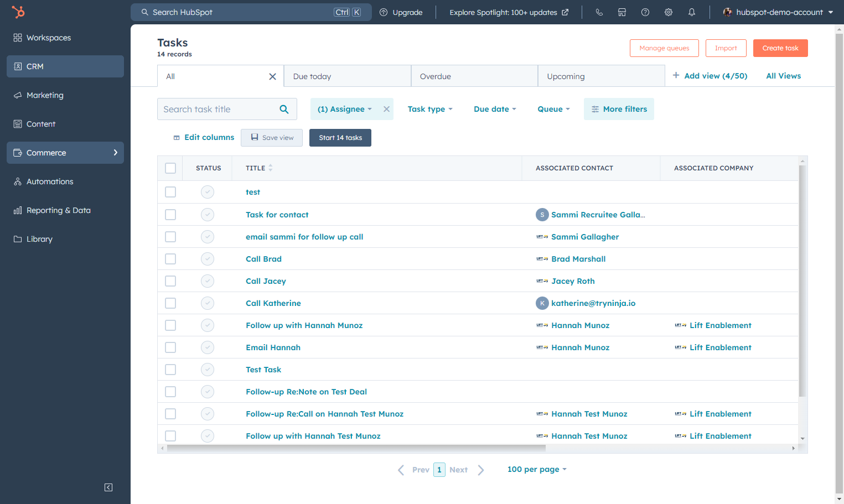
Task: Go to the previous page arrow
Action: coord(401,470)
